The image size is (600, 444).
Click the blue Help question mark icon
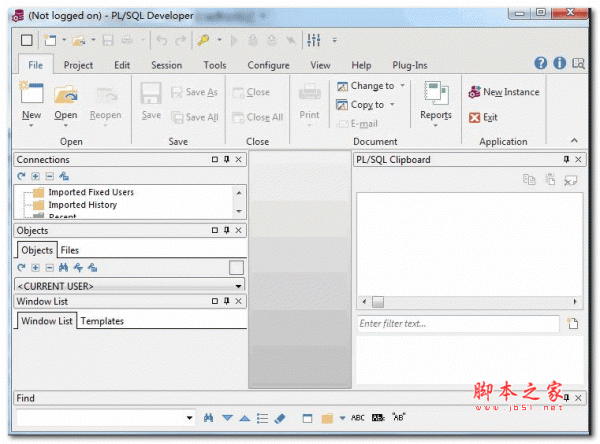[541, 63]
